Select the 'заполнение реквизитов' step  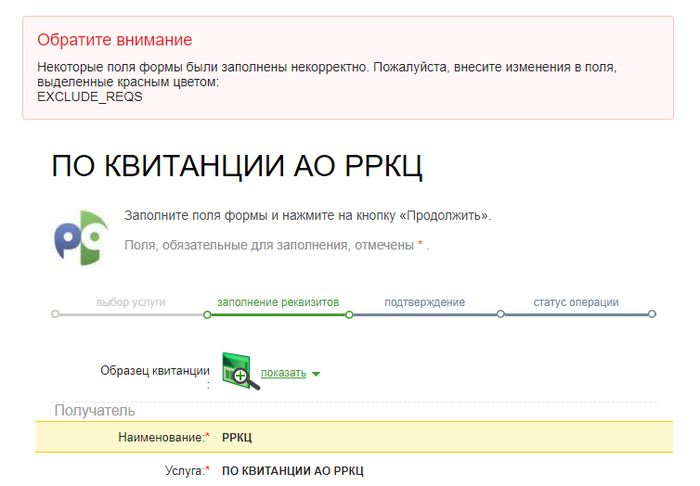click(x=278, y=302)
